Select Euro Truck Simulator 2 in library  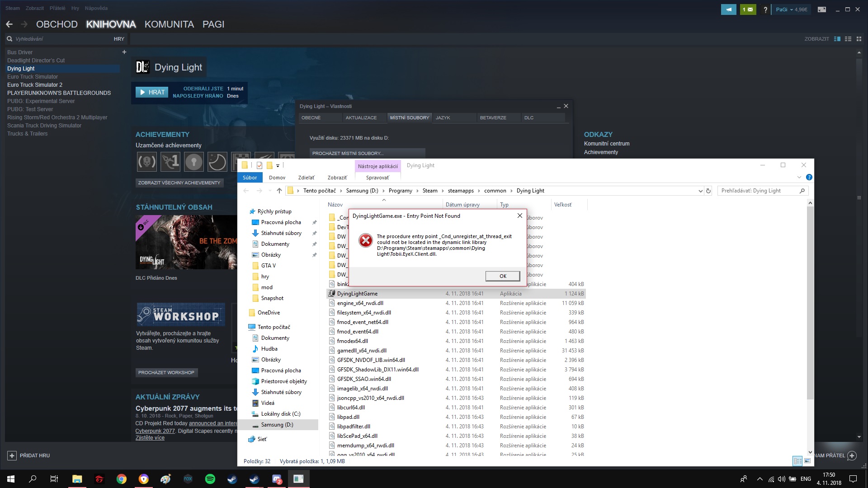(35, 85)
